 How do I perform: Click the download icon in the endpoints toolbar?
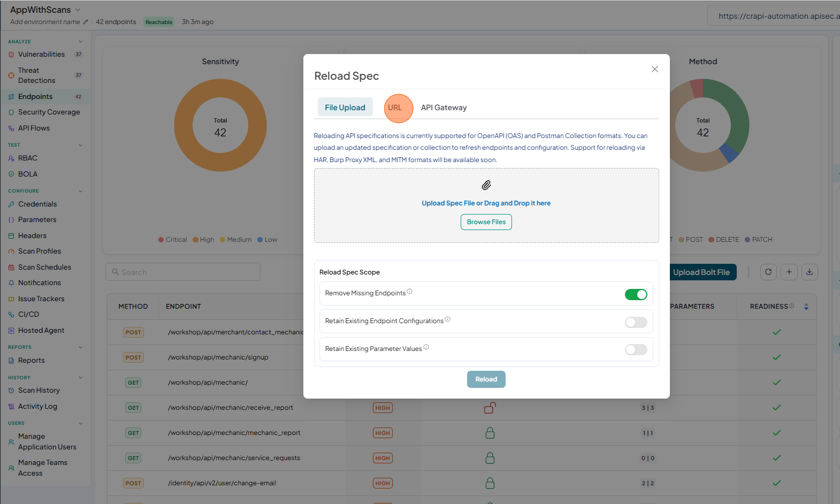810,272
